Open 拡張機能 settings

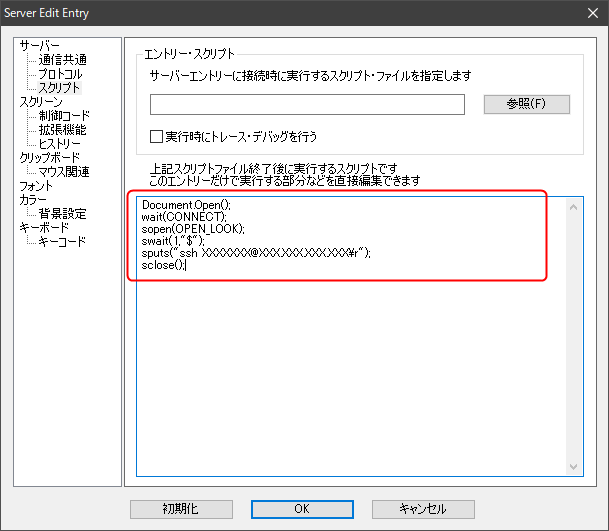63,130
